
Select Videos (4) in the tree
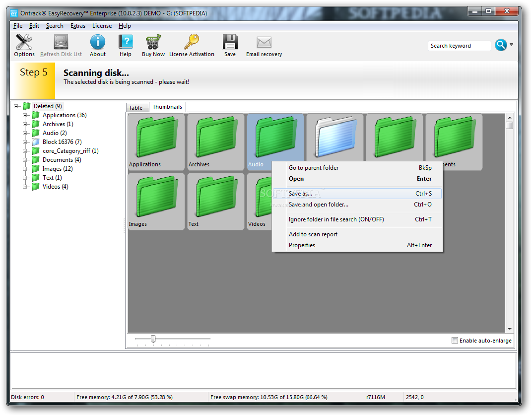55,187
